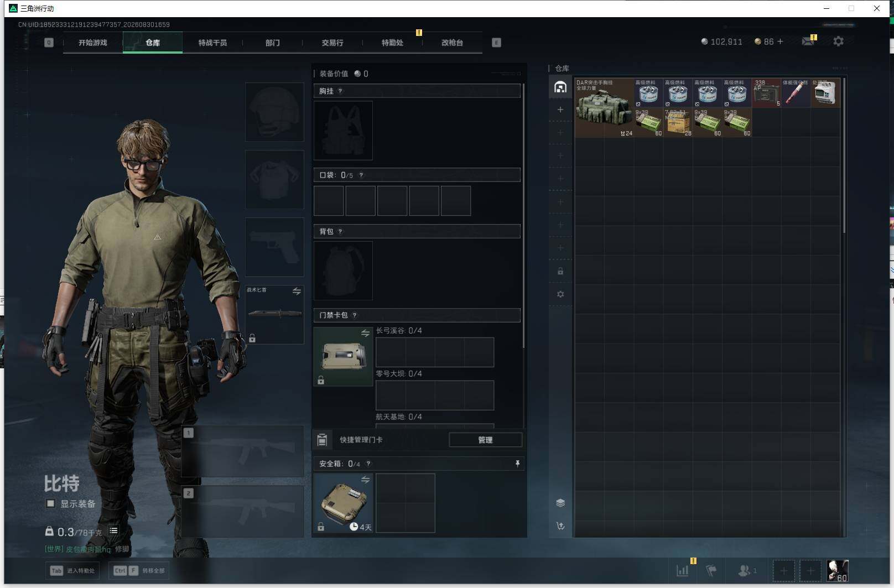Click the empty pistol slot
Screen dimensions: 894x588
(274, 247)
